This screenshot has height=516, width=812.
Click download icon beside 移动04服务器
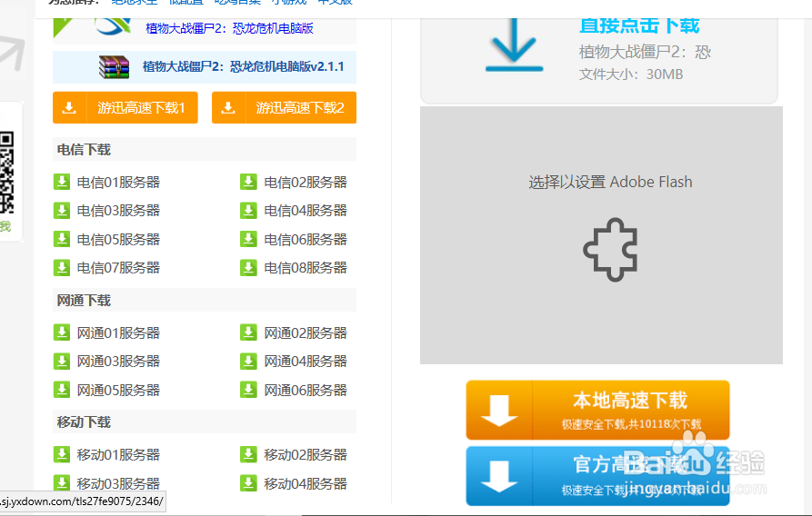[x=248, y=483]
